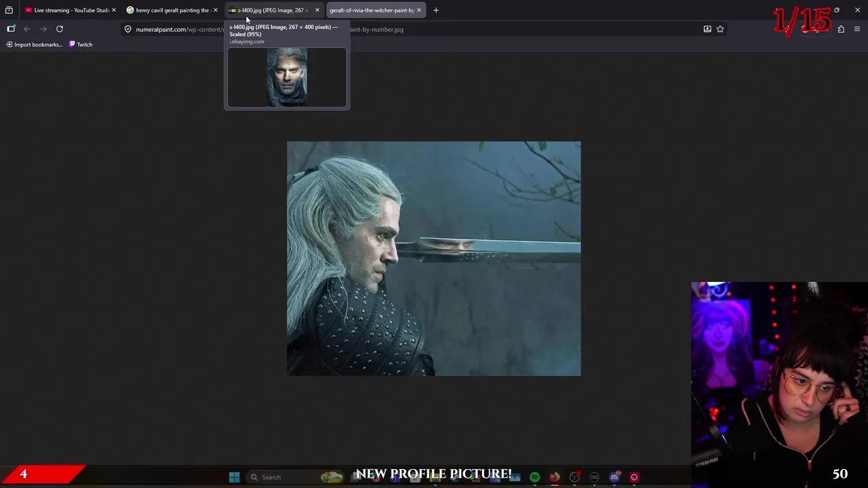Open Discord from the taskbar
Viewport: 868px width, 488px height.
(614, 477)
